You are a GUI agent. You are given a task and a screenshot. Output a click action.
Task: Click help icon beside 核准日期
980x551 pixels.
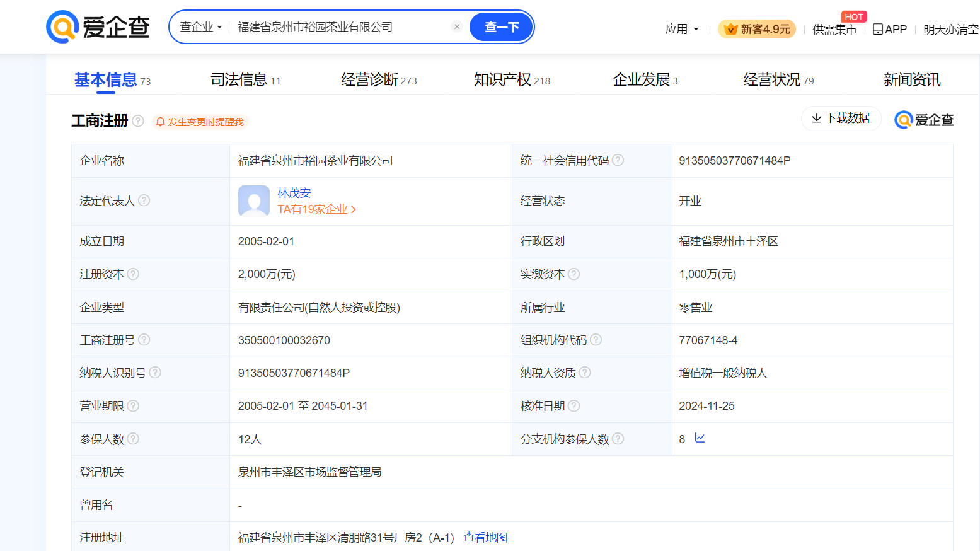click(574, 406)
